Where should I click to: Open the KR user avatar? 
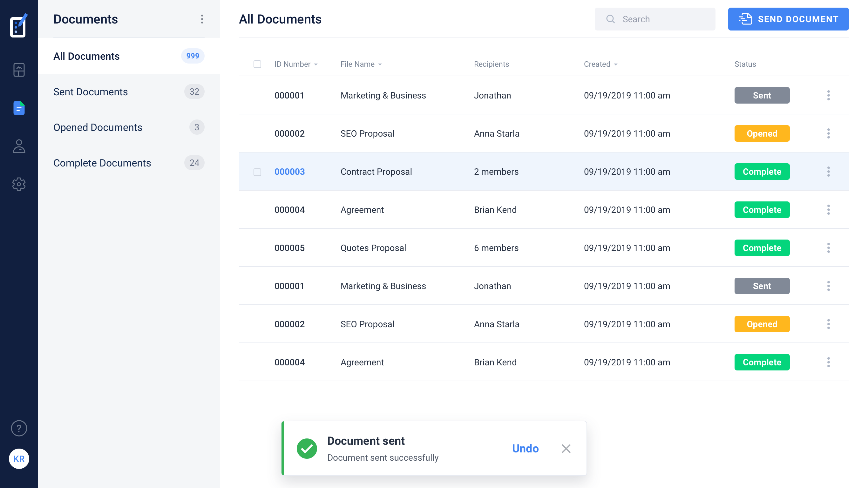click(19, 459)
